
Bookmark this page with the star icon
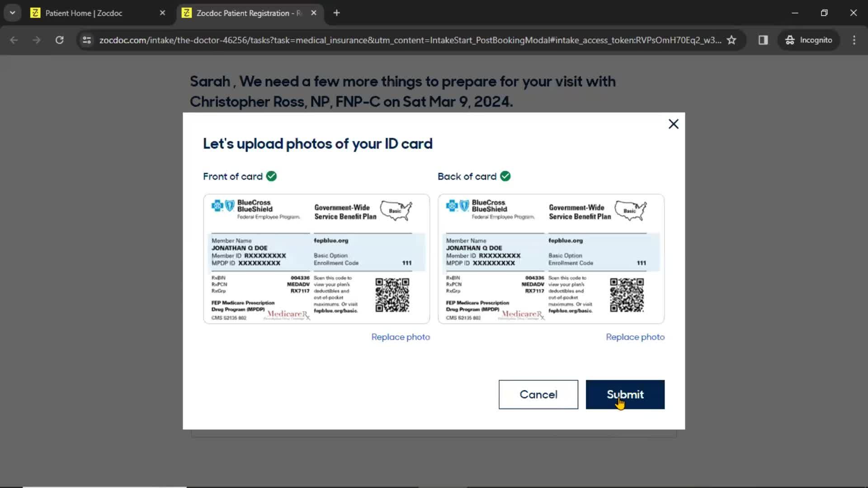[731, 40]
